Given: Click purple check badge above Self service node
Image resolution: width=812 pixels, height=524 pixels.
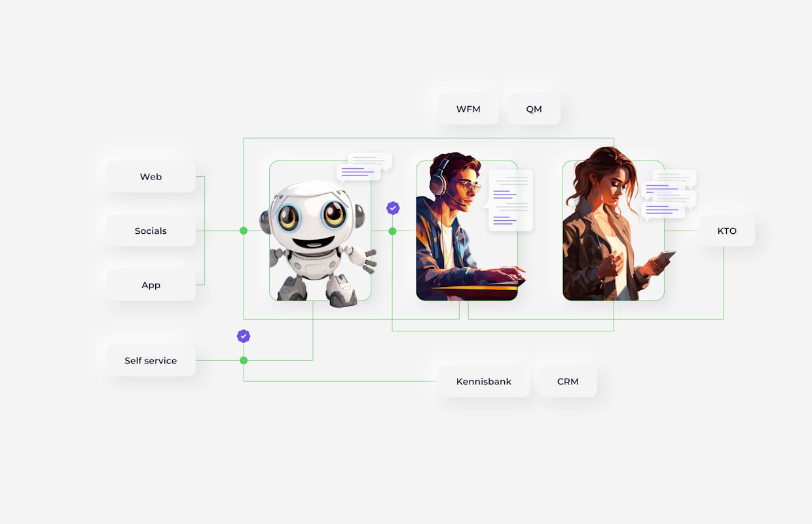Looking at the screenshot, I should click(x=244, y=336).
